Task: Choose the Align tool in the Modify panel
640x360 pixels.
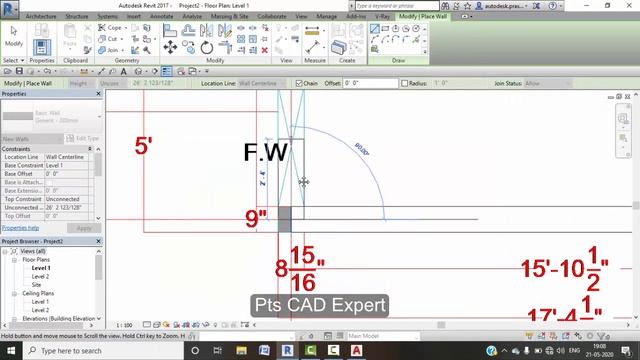Action: tap(170, 31)
